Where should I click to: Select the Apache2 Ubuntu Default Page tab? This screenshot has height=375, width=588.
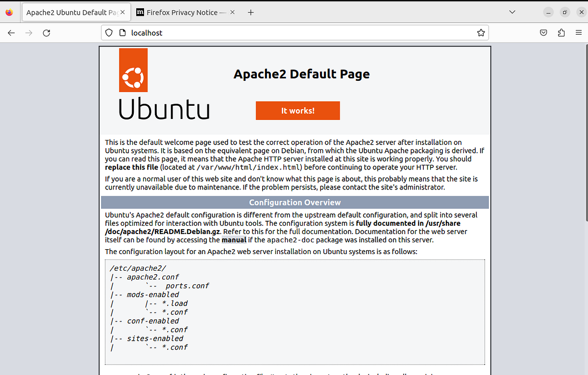[x=73, y=12]
